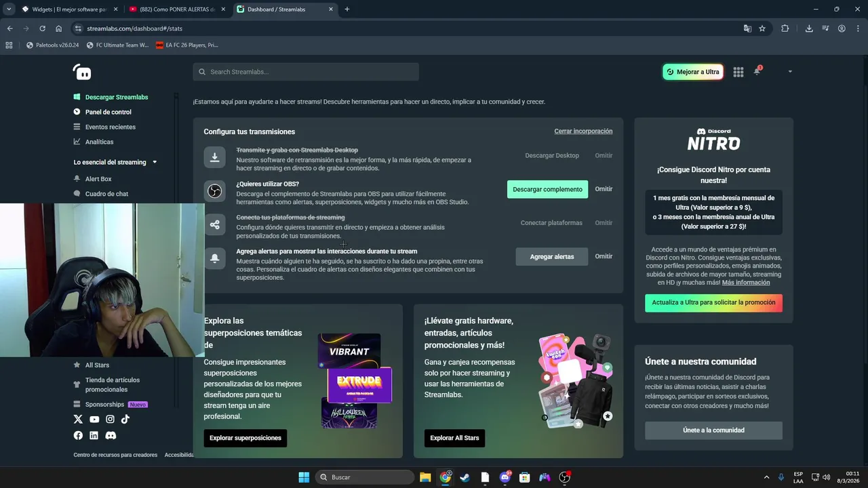This screenshot has width=868, height=488.
Task: Click the Chrome address bar URL
Action: coord(134,28)
